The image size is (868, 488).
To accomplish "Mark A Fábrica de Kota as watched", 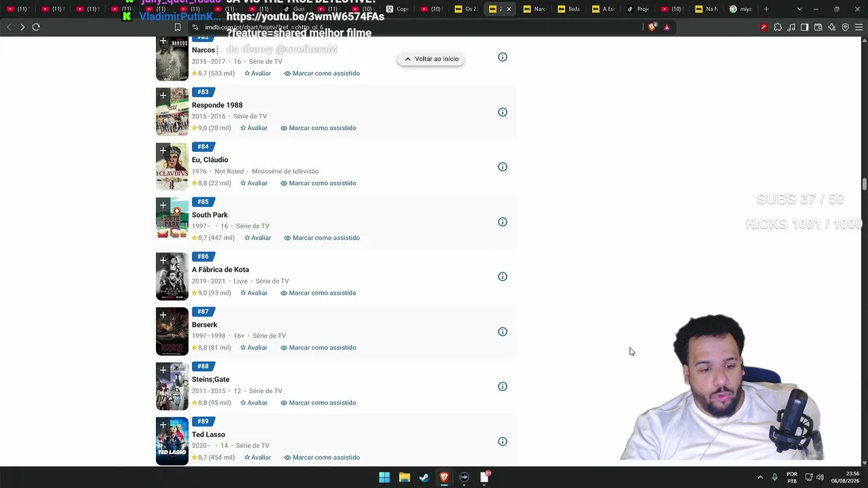I will point(318,293).
